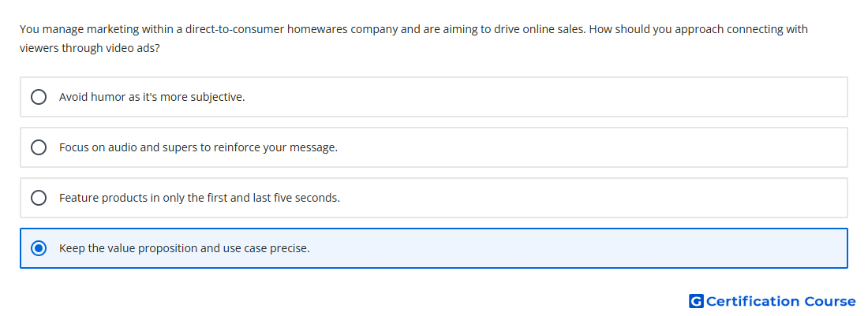Pick the 'Feature products' radio circle
This screenshot has height=316, width=868.
39,198
